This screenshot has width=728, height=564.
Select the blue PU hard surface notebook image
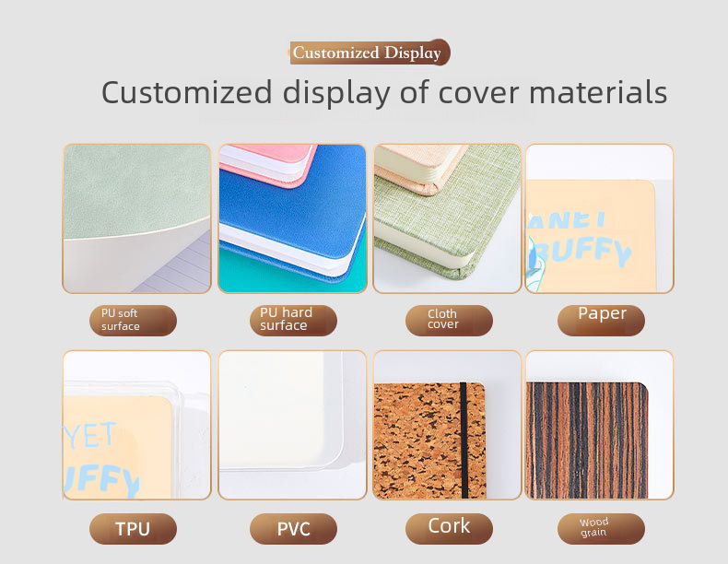coord(292,218)
